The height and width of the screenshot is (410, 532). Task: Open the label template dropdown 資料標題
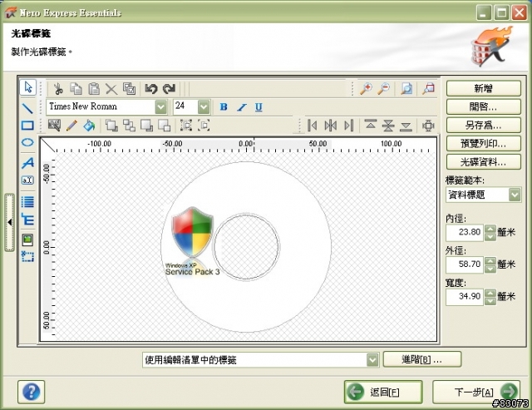(515, 195)
